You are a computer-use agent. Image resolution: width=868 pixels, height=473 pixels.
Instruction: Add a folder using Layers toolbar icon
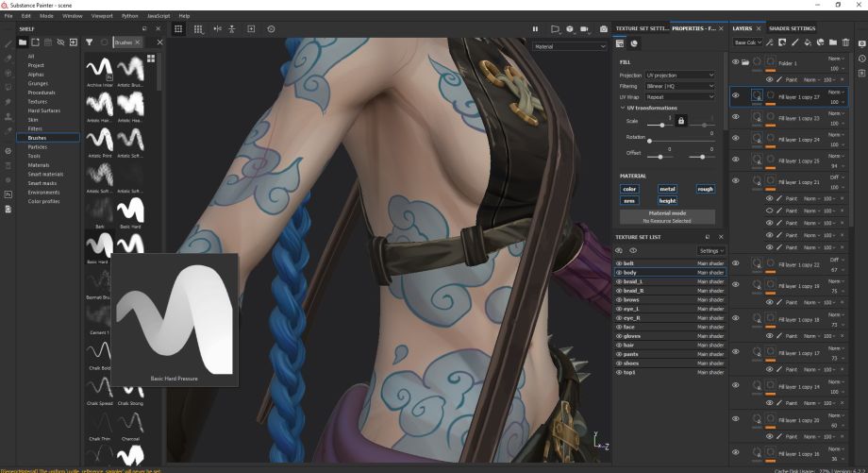(833, 42)
